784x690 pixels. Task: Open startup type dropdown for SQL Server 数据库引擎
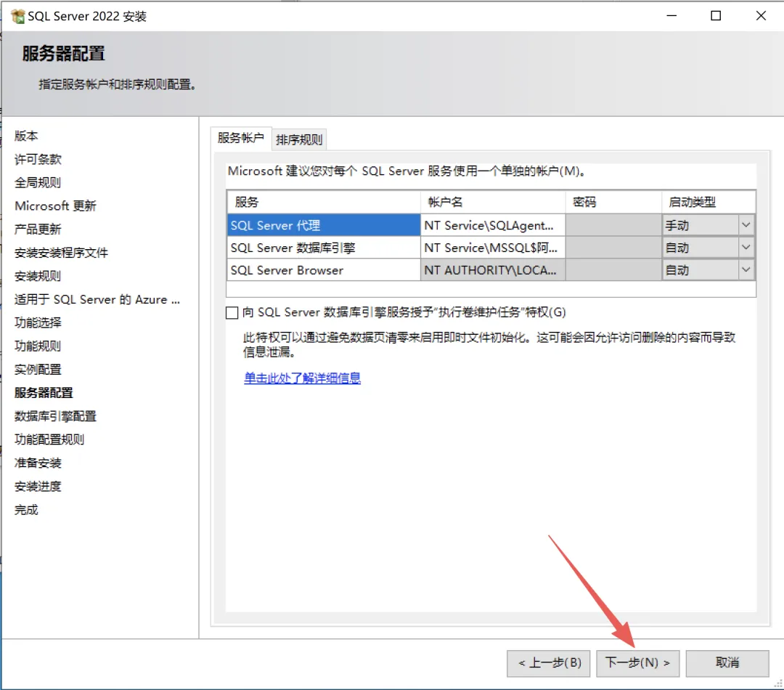pyautogui.click(x=746, y=248)
